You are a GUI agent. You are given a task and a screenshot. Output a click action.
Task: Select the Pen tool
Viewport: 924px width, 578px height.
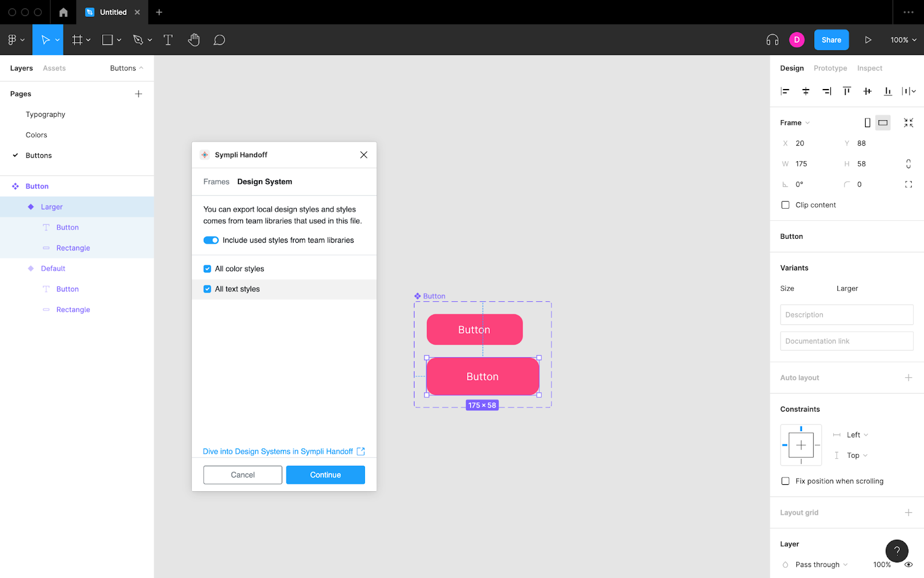click(x=137, y=40)
